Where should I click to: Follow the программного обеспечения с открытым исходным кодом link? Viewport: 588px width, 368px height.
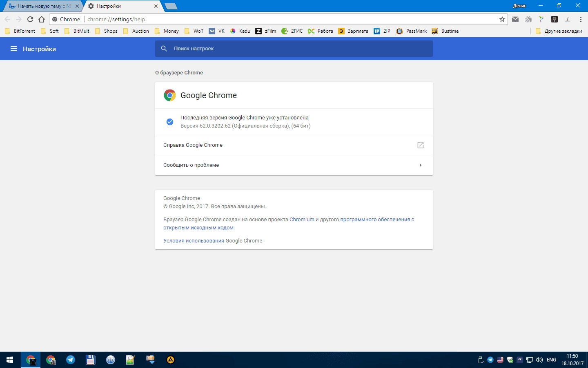[377, 220]
